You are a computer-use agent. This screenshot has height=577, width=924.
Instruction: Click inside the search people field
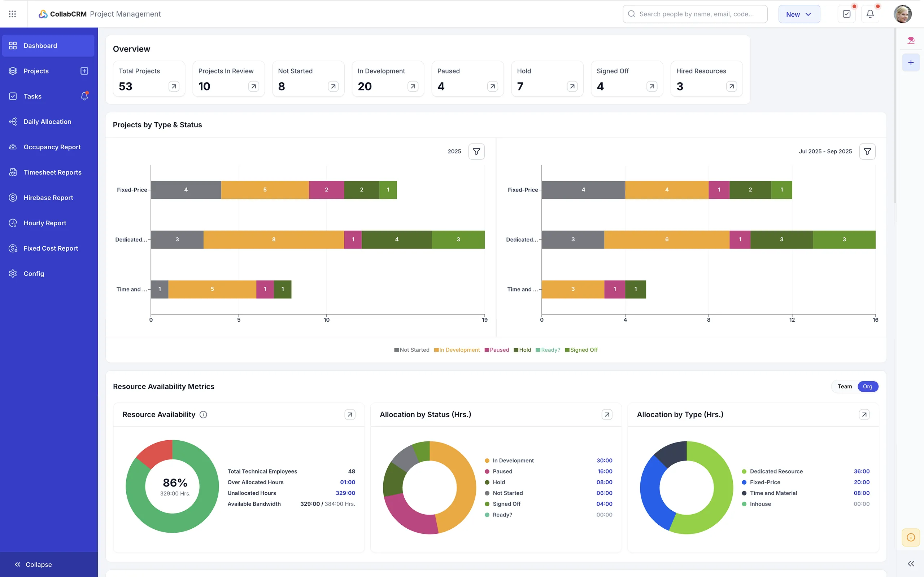click(695, 14)
